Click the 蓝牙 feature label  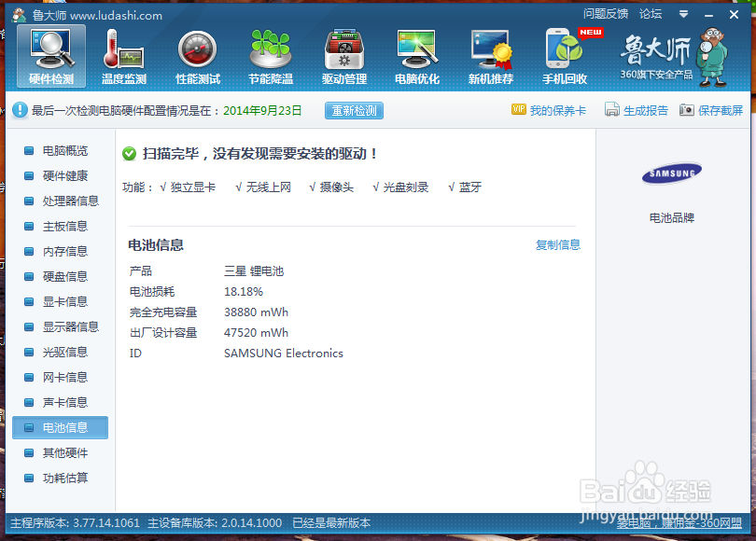point(470,187)
